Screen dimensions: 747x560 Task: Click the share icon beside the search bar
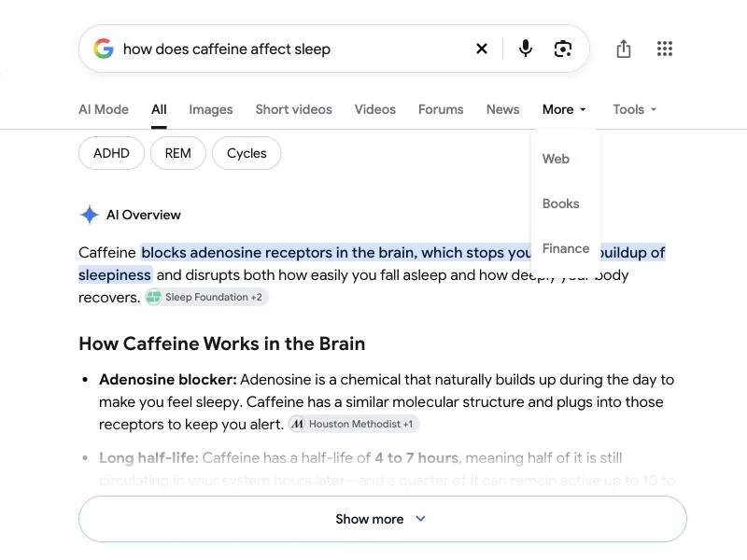click(x=624, y=49)
